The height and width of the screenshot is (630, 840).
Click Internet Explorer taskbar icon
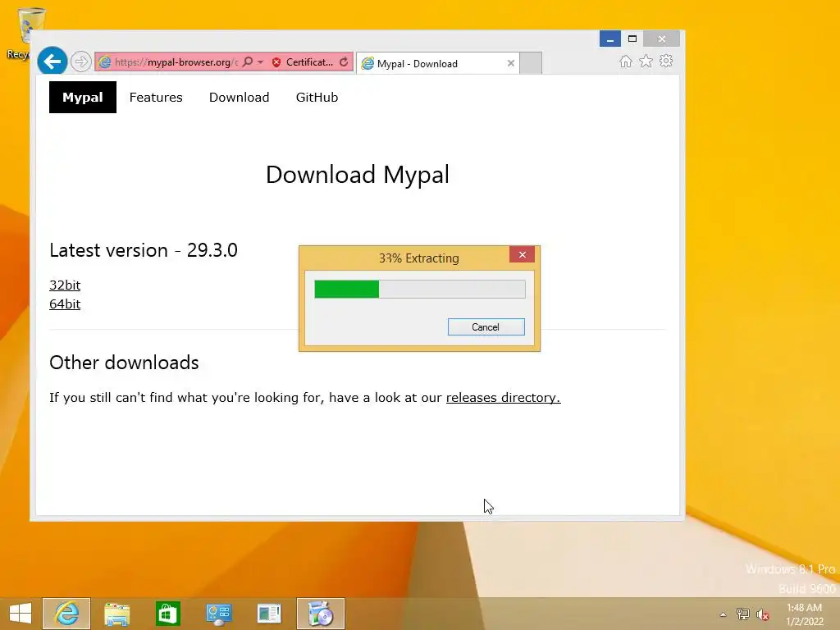(x=66, y=614)
